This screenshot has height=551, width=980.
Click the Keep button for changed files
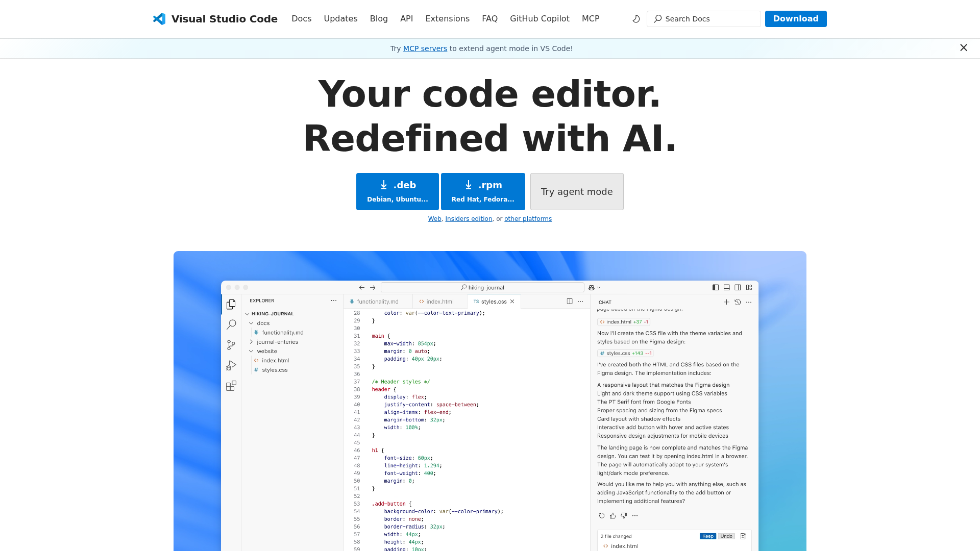(x=708, y=536)
